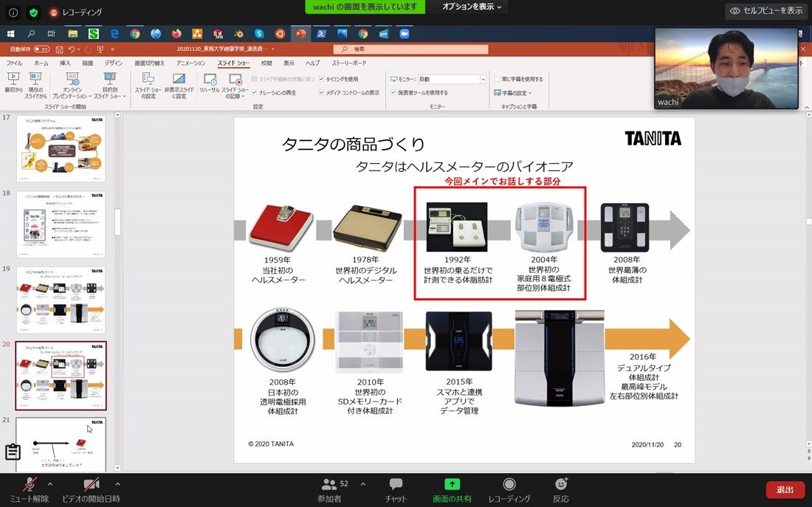Click Leave (退出) meeting button

(785, 490)
